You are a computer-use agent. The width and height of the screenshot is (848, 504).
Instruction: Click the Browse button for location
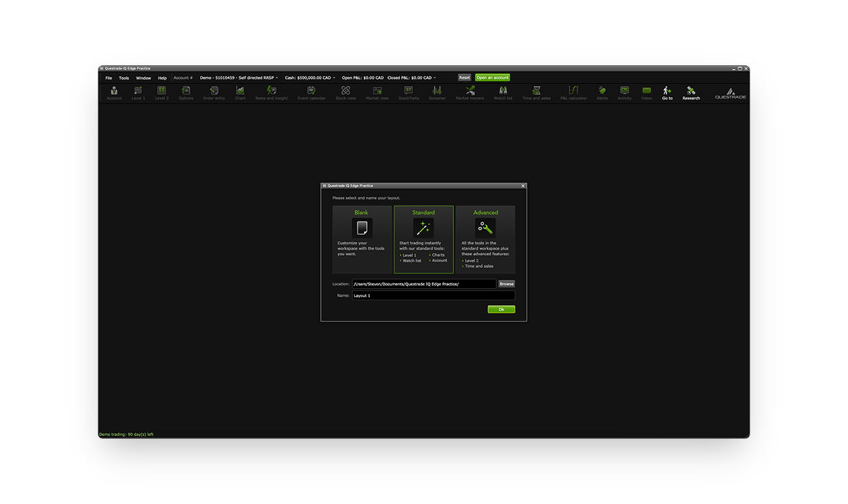pyautogui.click(x=507, y=284)
